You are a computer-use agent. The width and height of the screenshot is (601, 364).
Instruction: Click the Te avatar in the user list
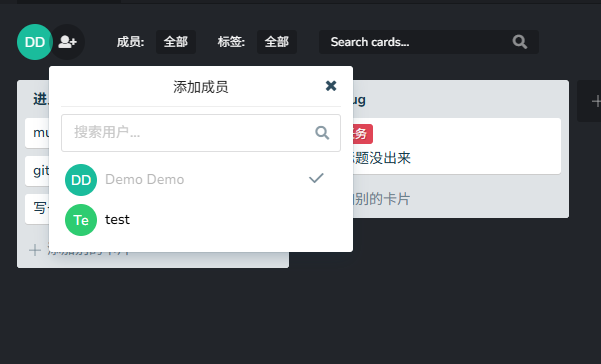(81, 220)
